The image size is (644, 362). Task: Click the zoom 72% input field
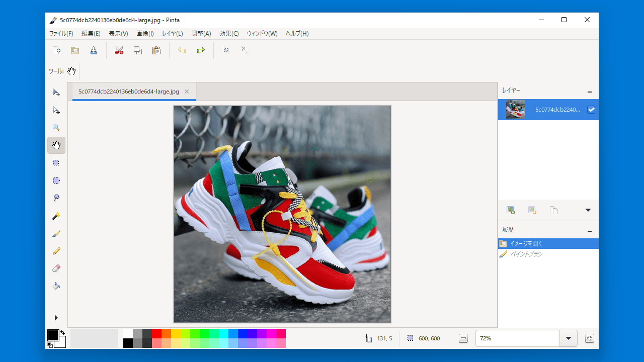(x=518, y=338)
